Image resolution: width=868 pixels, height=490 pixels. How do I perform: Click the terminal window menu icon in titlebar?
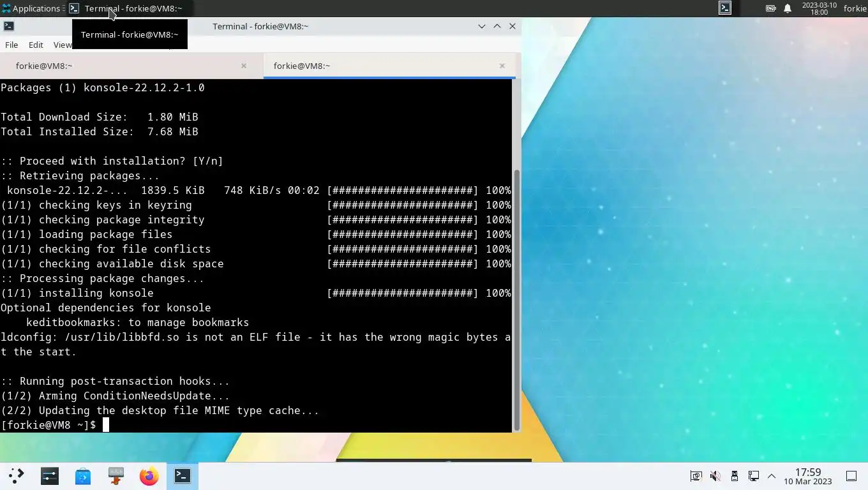[x=9, y=26]
